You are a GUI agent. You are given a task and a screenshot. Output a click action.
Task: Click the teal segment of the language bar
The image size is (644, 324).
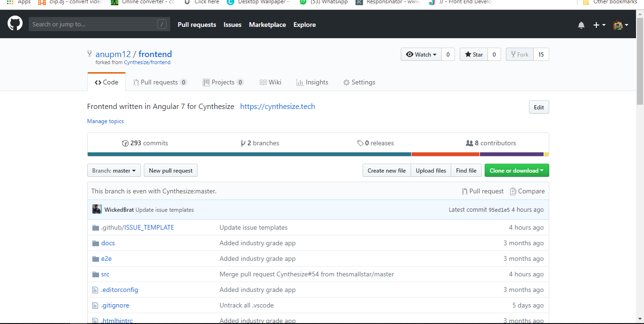[x=249, y=154]
